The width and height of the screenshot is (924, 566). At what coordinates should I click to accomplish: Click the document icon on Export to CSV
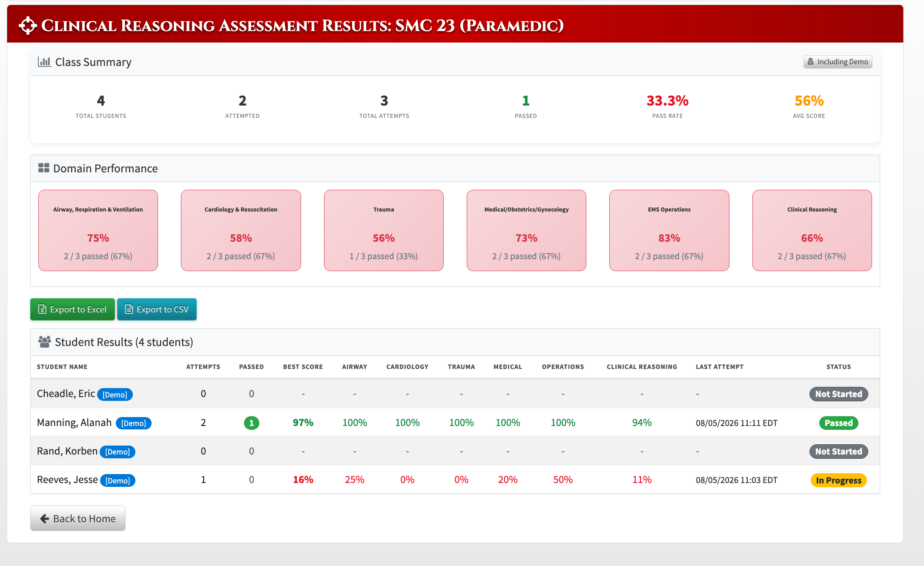[129, 309]
